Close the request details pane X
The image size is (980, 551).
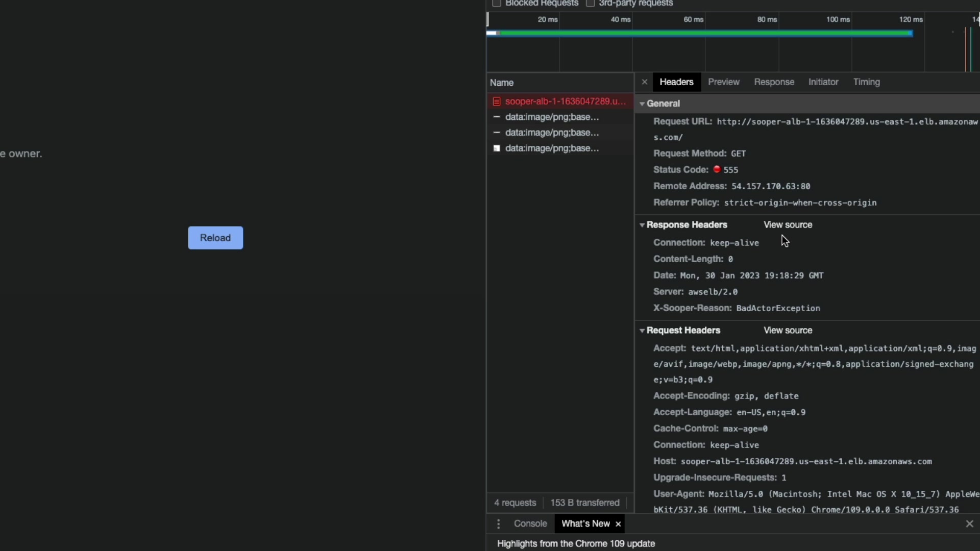[644, 82]
